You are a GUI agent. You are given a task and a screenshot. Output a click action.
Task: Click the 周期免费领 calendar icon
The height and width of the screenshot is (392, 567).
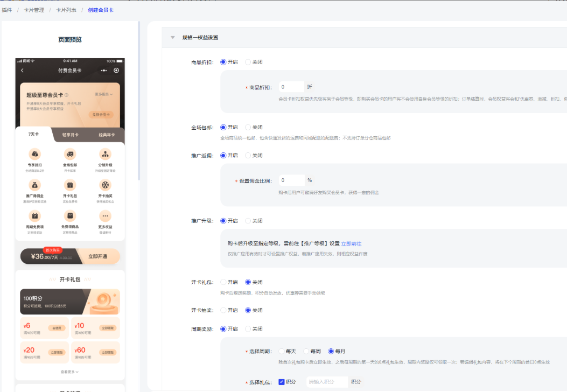(x=35, y=216)
